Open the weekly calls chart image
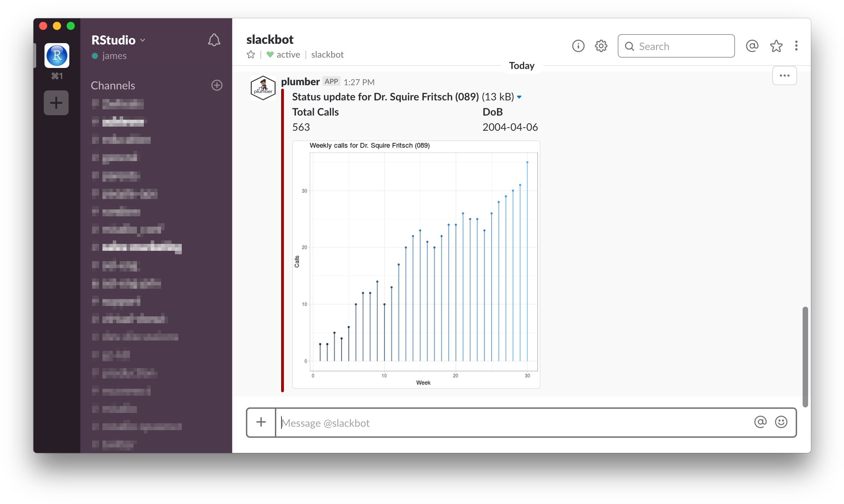This screenshot has height=504, width=844. [x=416, y=264]
